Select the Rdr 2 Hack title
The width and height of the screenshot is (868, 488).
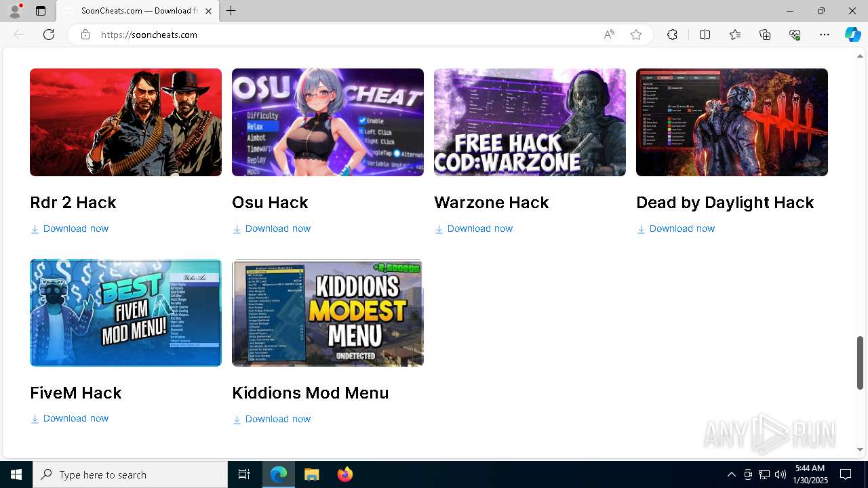click(x=73, y=203)
